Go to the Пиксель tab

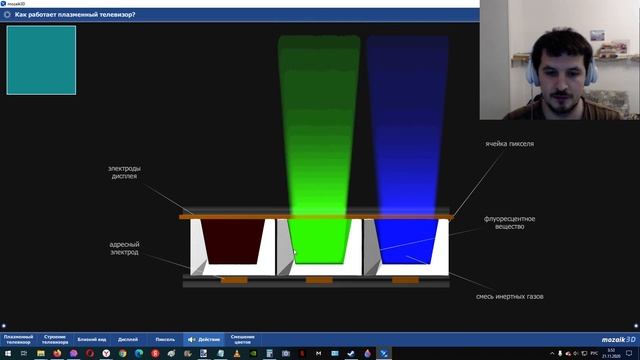(165, 339)
